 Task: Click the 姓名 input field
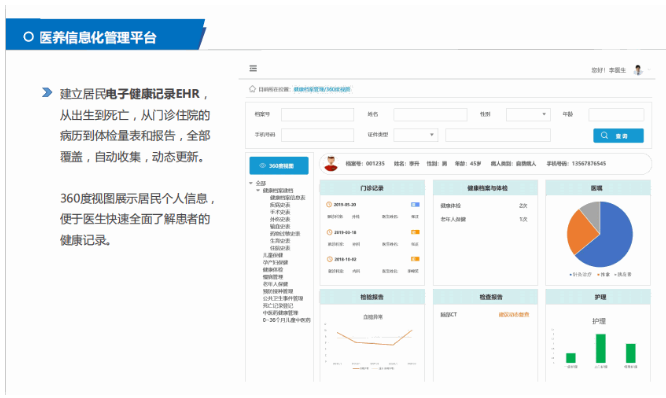pyautogui.click(x=430, y=114)
